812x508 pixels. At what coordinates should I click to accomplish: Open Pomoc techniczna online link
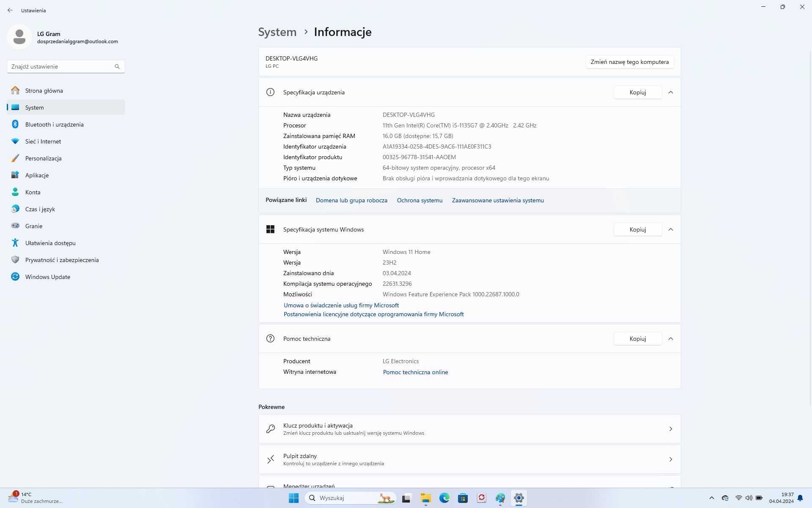pos(415,372)
